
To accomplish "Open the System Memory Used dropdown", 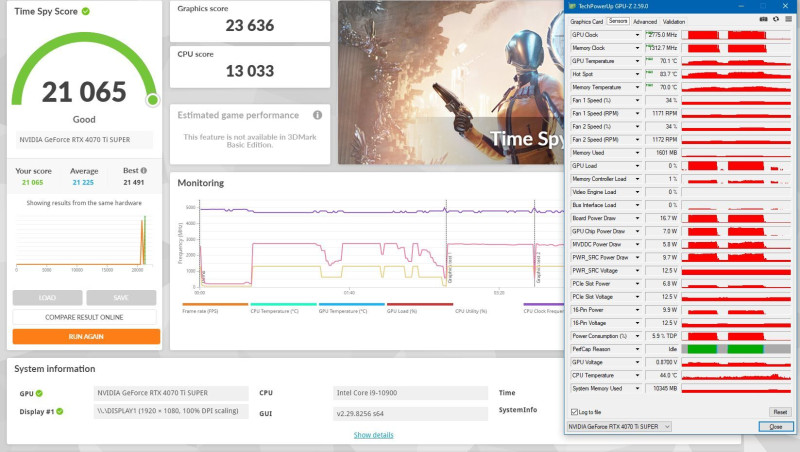I will click(637, 388).
